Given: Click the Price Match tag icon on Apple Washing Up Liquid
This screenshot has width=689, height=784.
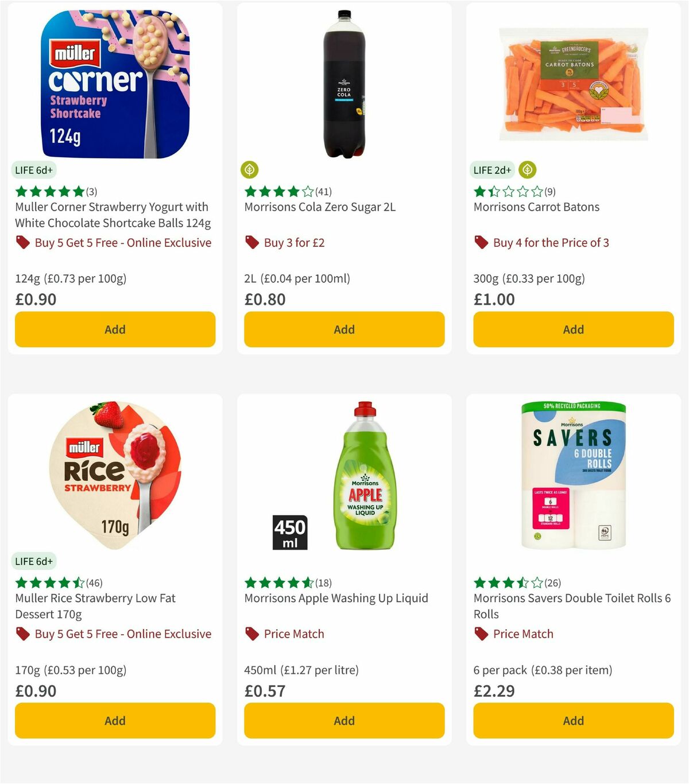Looking at the screenshot, I should pos(251,634).
